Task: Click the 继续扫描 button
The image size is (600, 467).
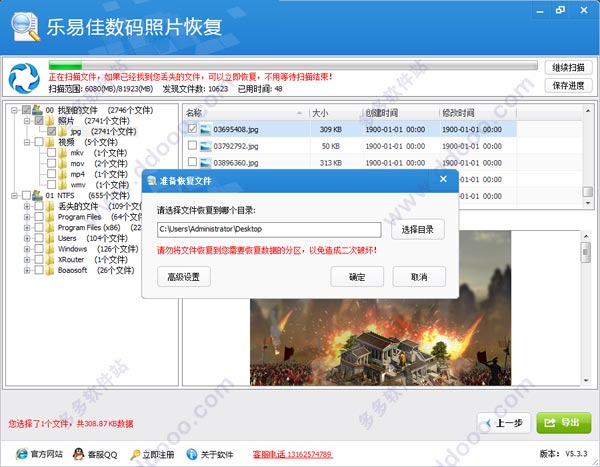Action: (568, 68)
